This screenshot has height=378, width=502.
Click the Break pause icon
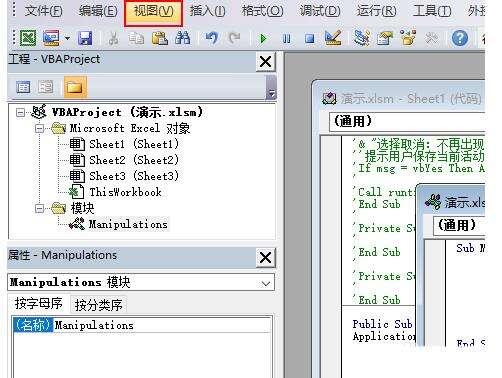tap(286, 39)
